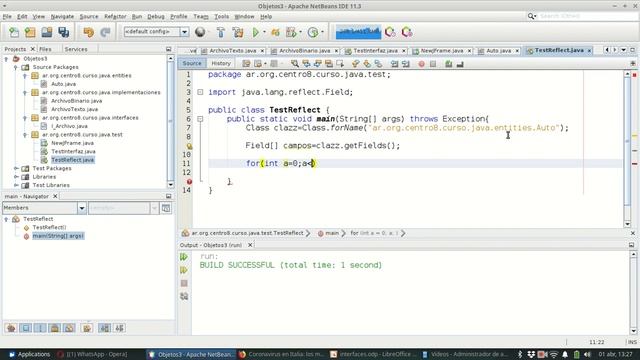Collapse the ar.org.centro8.curso.java.entities package
The height and width of the screenshot is (360, 640).
click(x=25, y=76)
